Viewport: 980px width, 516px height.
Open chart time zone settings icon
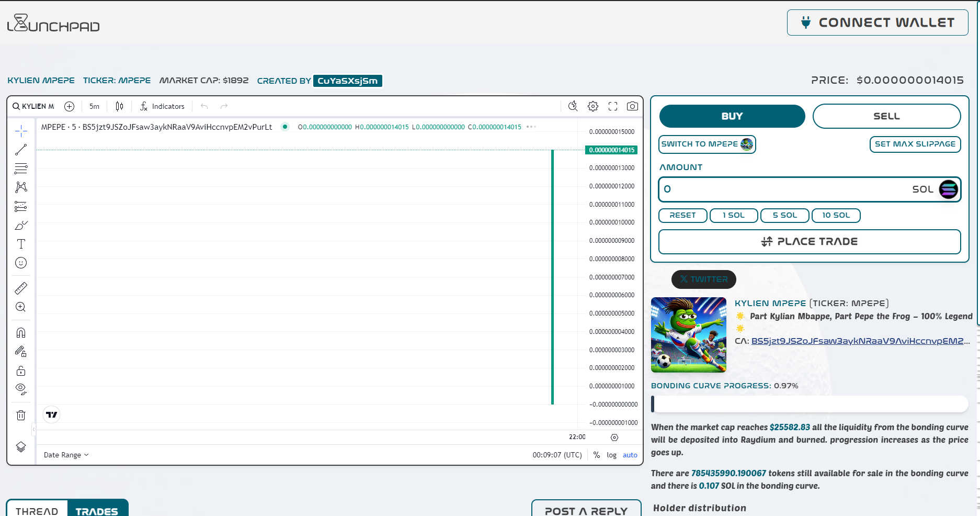tap(614, 438)
